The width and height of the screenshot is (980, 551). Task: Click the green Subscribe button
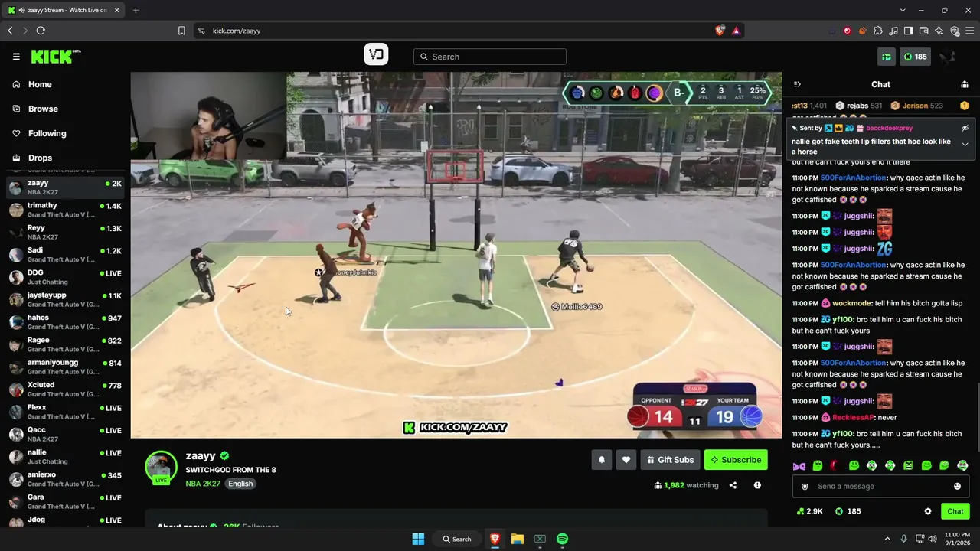tap(736, 460)
